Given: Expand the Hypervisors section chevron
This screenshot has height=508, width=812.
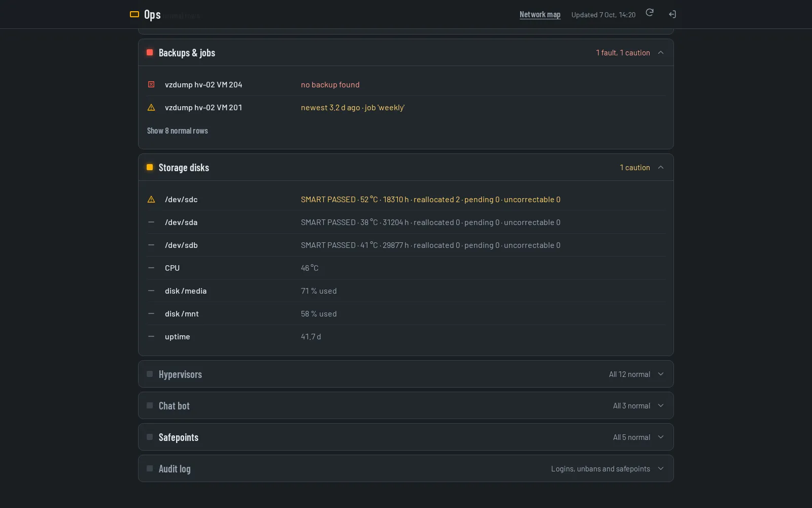Looking at the screenshot, I should pos(661,374).
